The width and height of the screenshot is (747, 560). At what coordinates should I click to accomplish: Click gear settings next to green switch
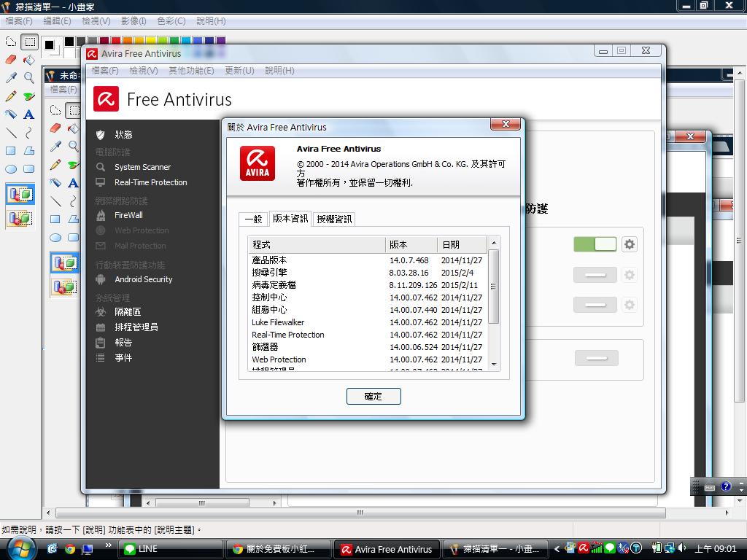(x=630, y=244)
